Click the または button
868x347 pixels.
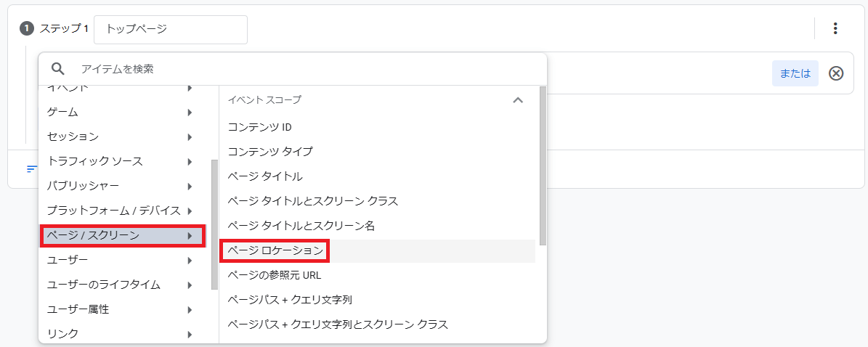pos(795,73)
